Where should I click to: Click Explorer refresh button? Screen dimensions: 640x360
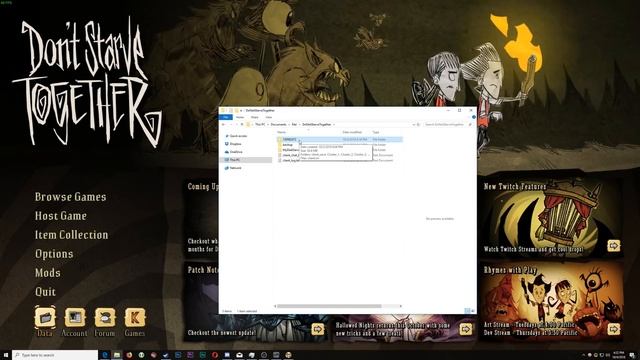(418, 124)
